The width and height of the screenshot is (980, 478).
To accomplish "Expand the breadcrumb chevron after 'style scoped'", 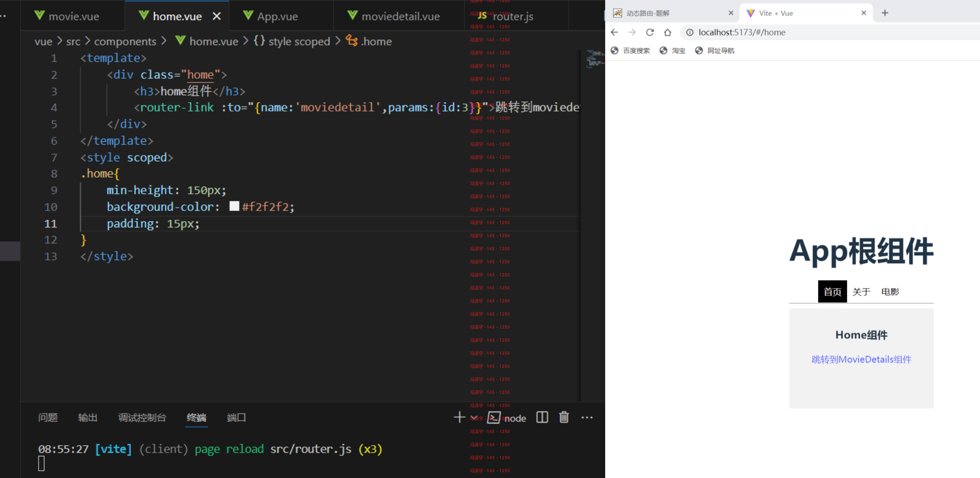I will 338,40.
